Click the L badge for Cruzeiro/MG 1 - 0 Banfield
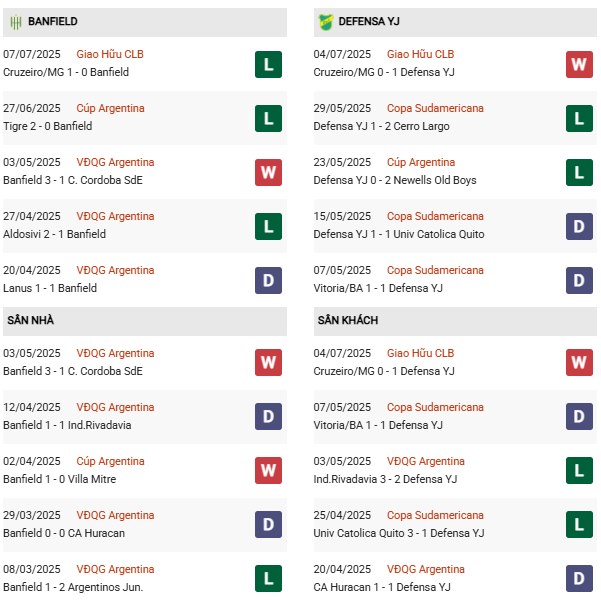601x600 pixels. point(268,64)
